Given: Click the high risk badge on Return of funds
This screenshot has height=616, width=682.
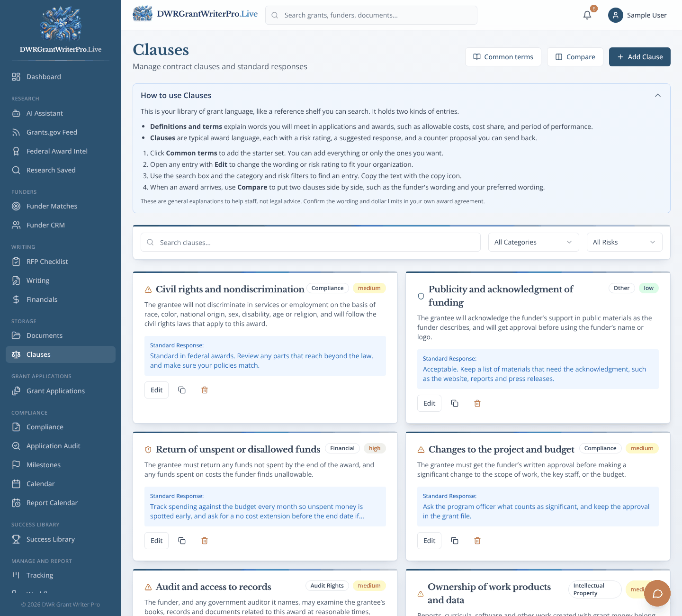Looking at the screenshot, I should 375,448.
